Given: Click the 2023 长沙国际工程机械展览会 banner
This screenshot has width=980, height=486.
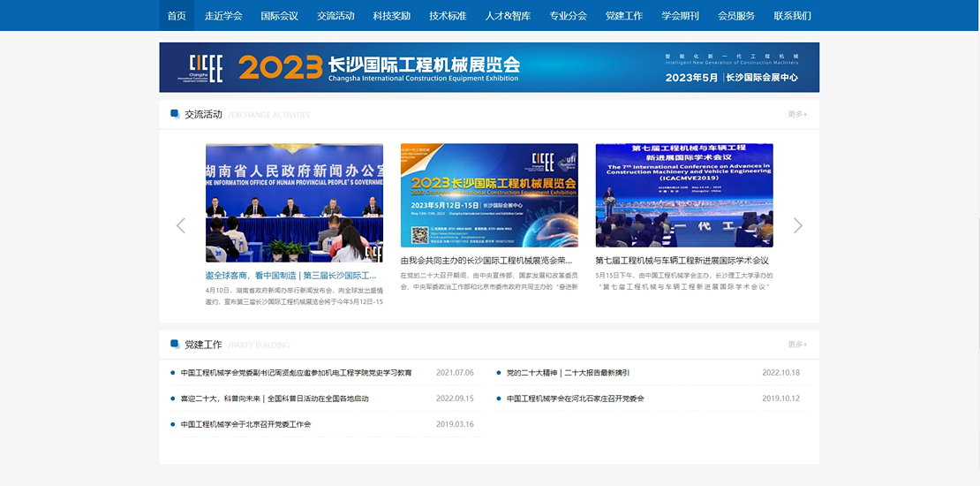Looking at the screenshot, I should click(x=489, y=67).
